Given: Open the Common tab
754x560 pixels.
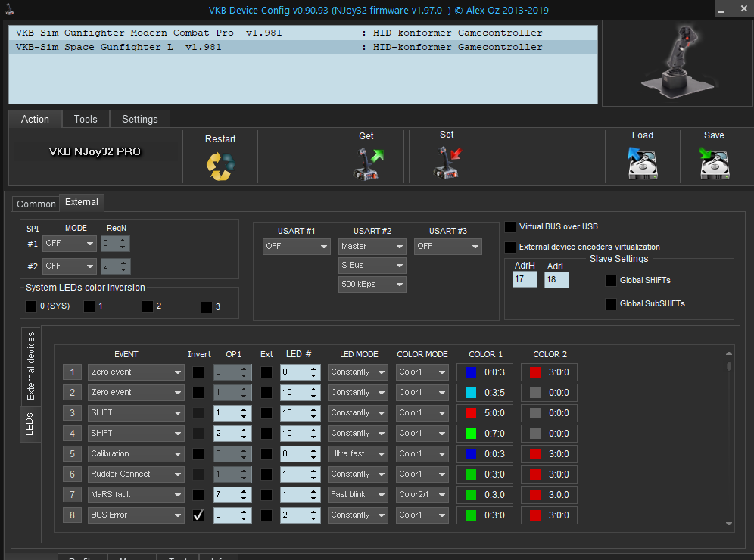Looking at the screenshot, I should tap(36, 204).
